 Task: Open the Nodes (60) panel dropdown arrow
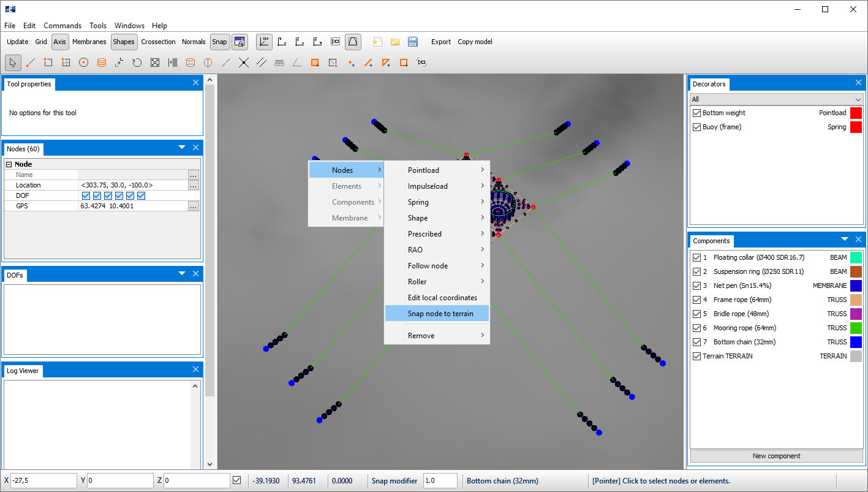pos(182,148)
